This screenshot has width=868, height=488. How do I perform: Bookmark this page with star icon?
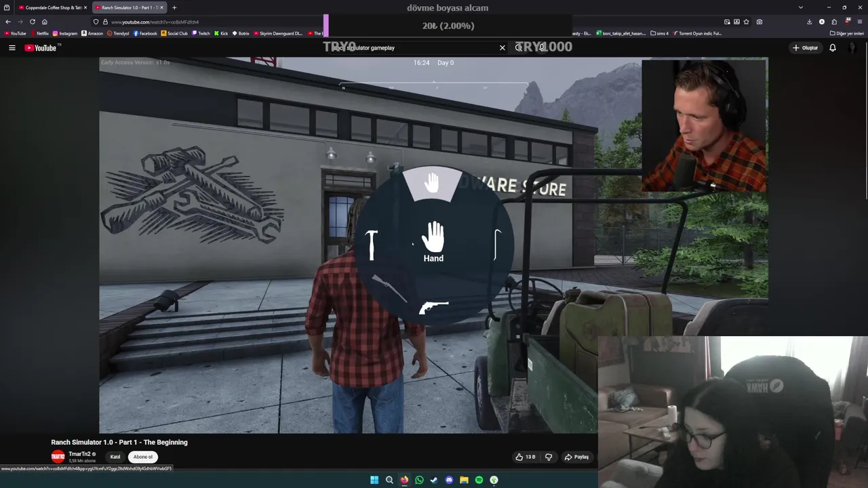(x=747, y=22)
